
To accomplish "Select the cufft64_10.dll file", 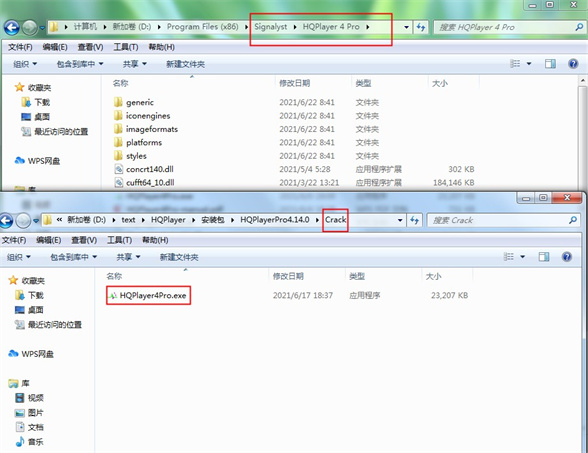I will click(144, 183).
